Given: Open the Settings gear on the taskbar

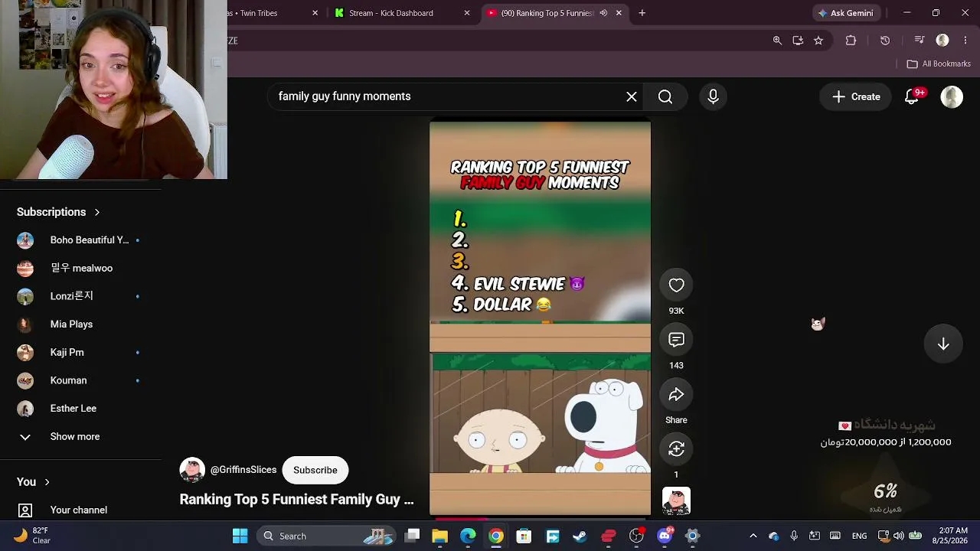Looking at the screenshot, I should click(692, 536).
